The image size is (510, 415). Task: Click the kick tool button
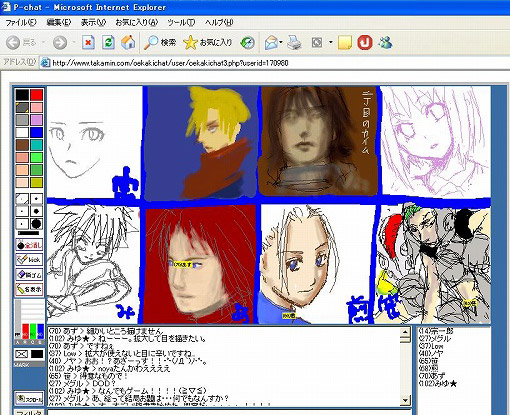coord(29,259)
